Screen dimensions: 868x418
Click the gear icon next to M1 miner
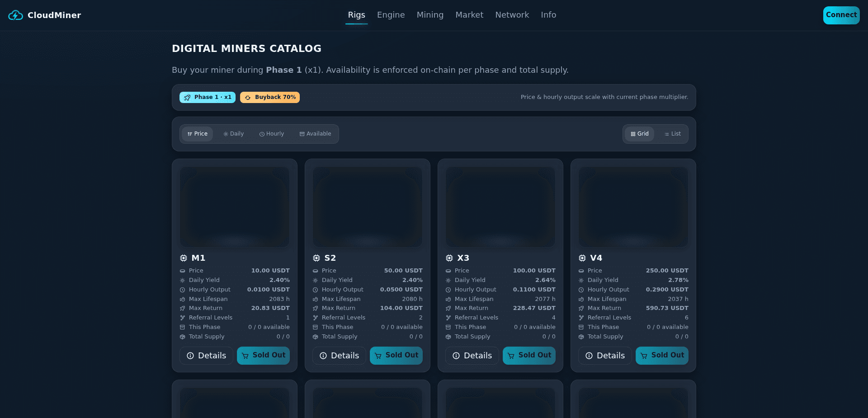click(183, 258)
